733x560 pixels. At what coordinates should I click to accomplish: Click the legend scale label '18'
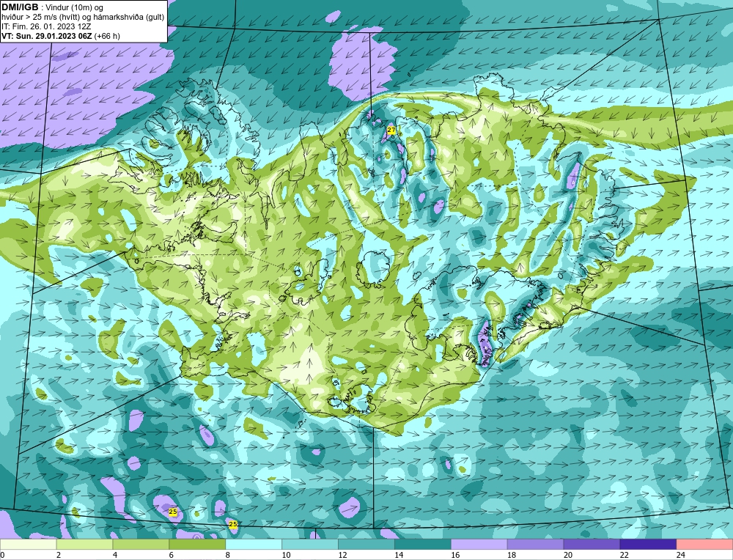coord(511,556)
